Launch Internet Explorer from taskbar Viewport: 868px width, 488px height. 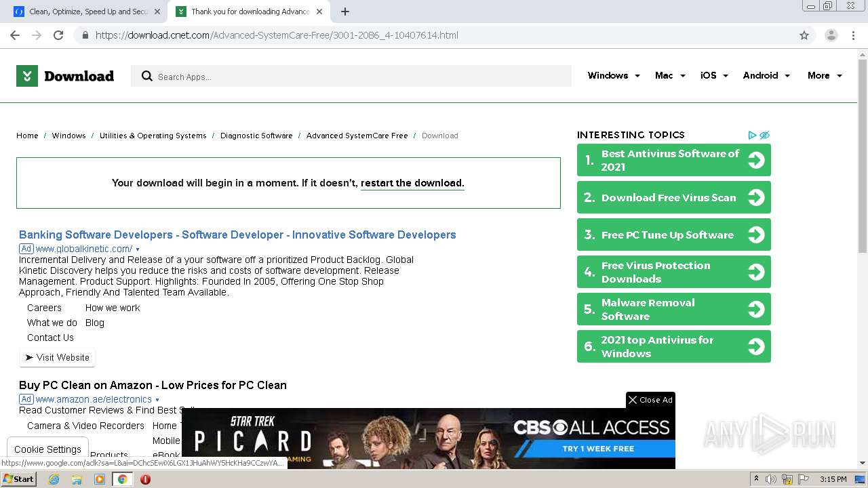point(54,479)
